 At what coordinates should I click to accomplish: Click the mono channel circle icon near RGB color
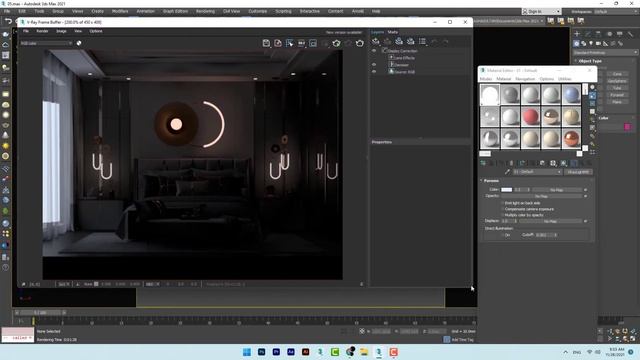79,43
